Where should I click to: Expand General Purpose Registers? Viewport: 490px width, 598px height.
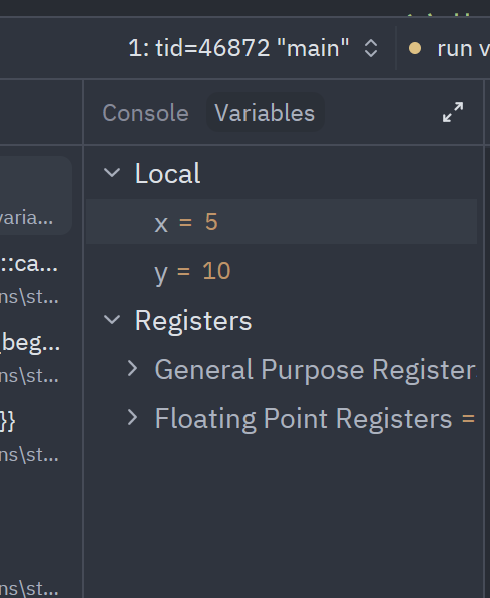(132, 369)
